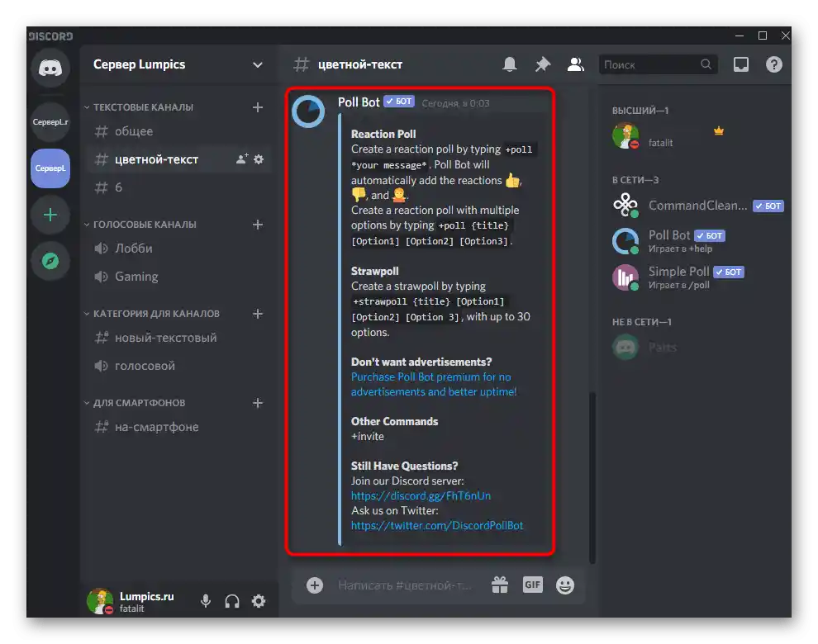Click the "Сегодня, в 0:03" message timestamp
818x644 pixels.
[455, 103]
